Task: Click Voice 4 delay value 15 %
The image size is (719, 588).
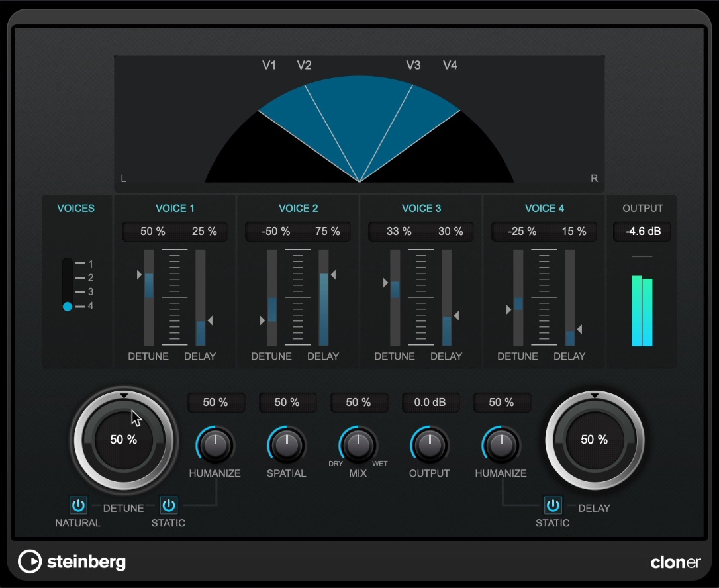Action: point(574,232)
